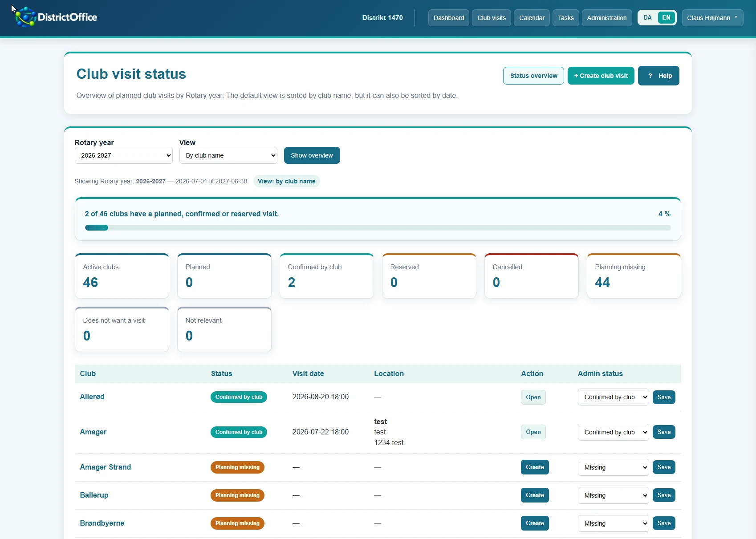Click the '1234 test' location text
This screenshot has height=539, width=756.
pyautogui.click(x=389, y=442)
